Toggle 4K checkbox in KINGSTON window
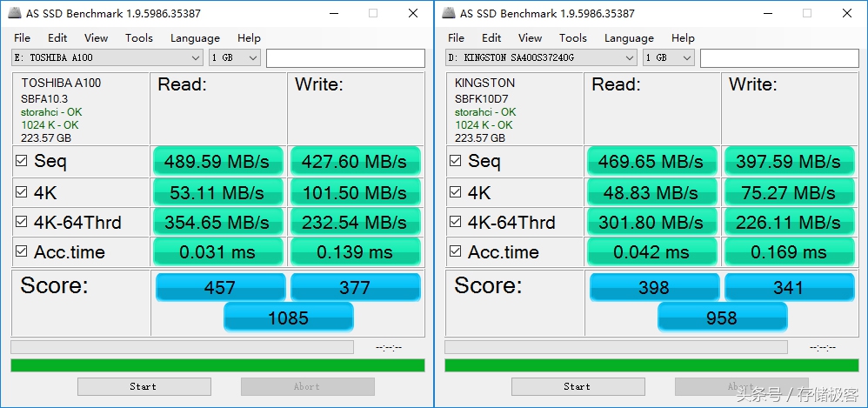Screen dimensions: 868x408 pos(456,192)
